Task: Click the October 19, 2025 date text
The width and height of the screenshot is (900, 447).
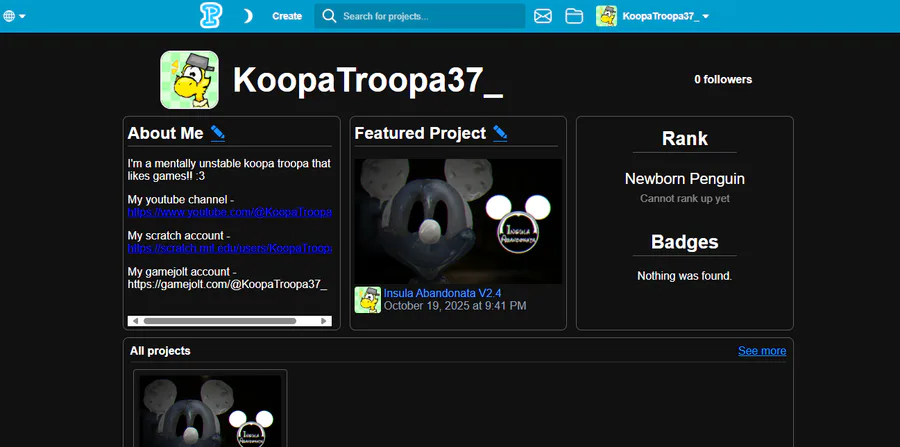Action: [x=455, y=306]
